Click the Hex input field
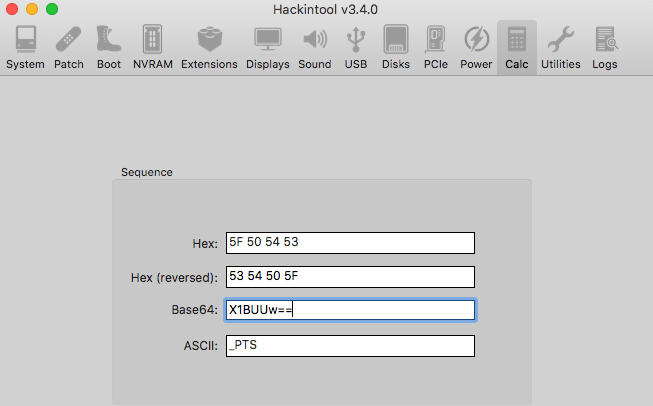This screenshot has width=653, height=406. click(x=350, y=243)
